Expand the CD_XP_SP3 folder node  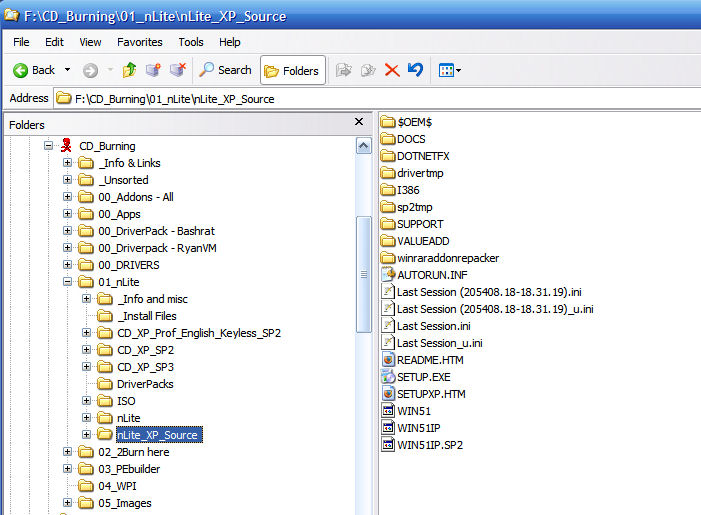tap(87, 367)
